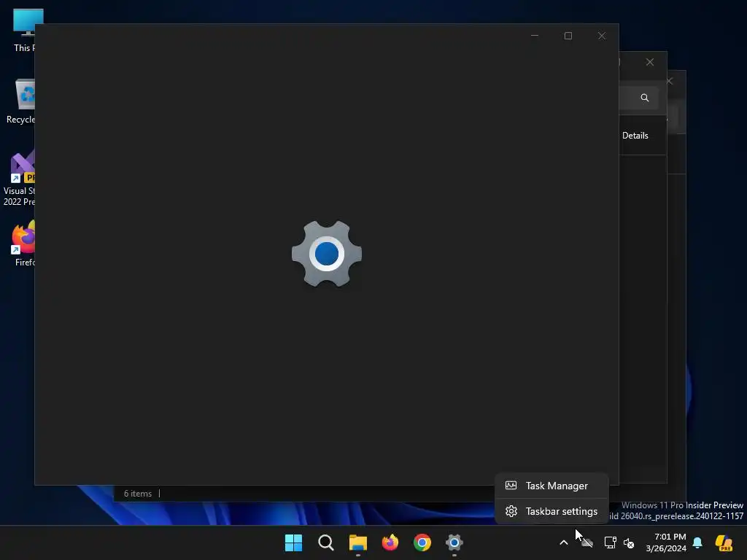
Task: Click the Windows Start button
Action: (x=293, y=542)
